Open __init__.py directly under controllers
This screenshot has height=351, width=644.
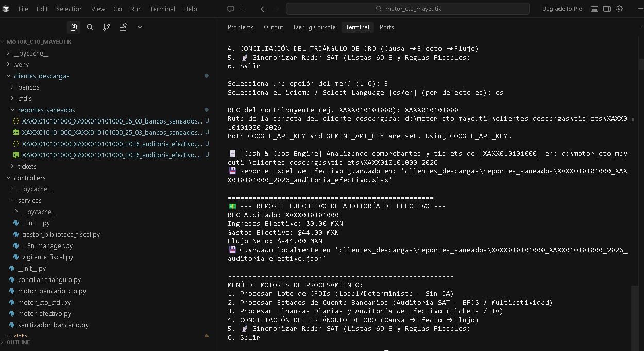pos(108,268)
